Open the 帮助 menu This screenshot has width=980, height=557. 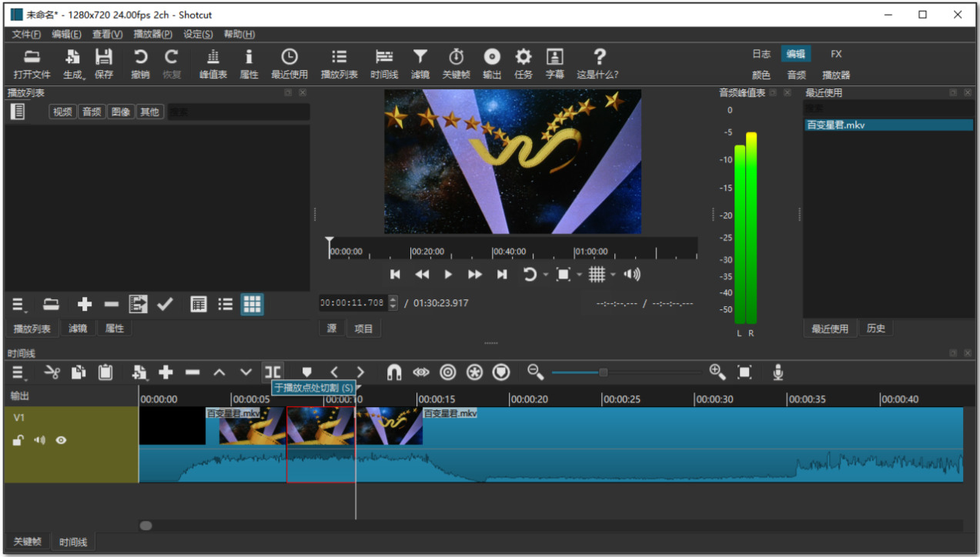click(239, 34)
